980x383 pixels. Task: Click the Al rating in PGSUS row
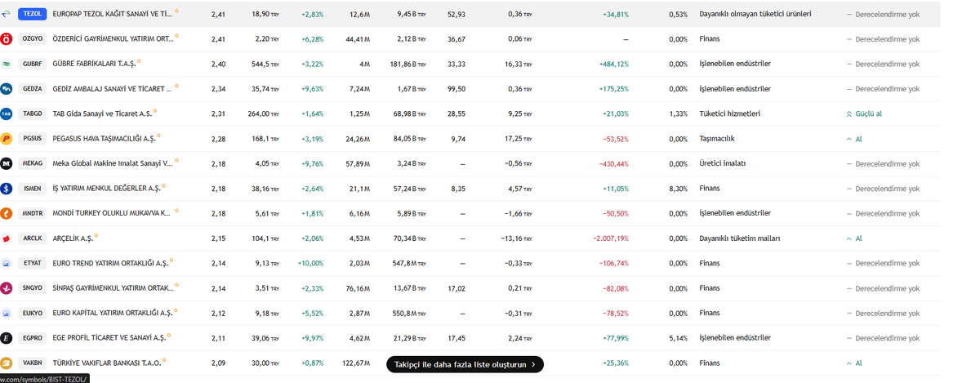pos(854,139)
